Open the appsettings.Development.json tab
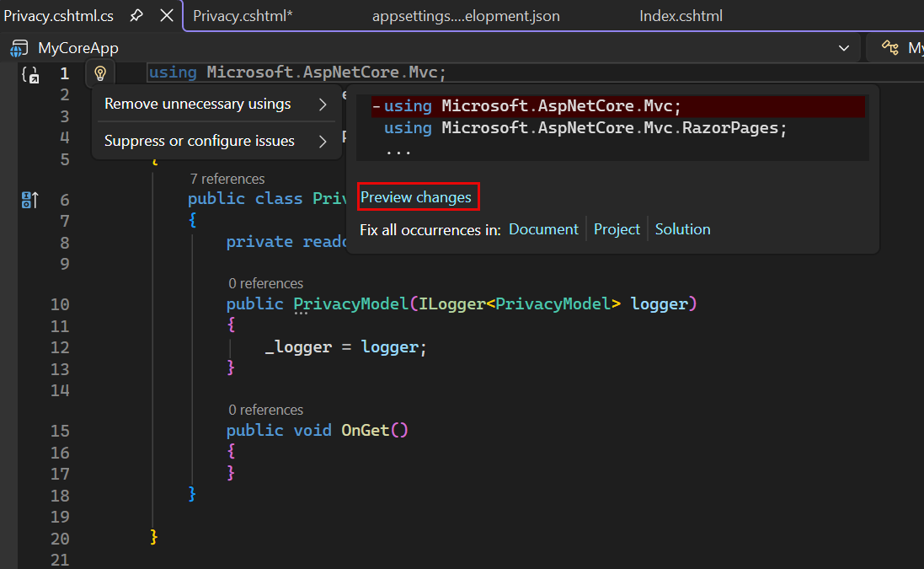Viewport: 924px width, 569px height. (x=466, y=14)
